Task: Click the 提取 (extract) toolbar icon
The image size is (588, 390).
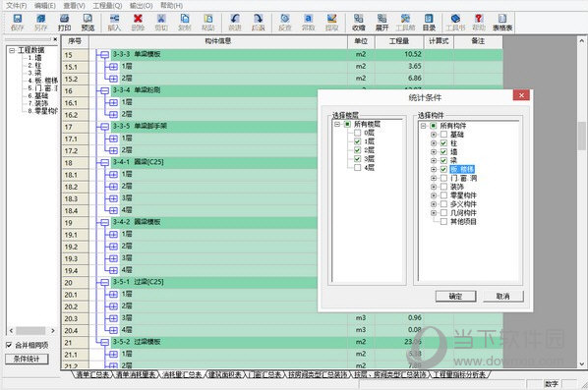Action: pos(331,23)
